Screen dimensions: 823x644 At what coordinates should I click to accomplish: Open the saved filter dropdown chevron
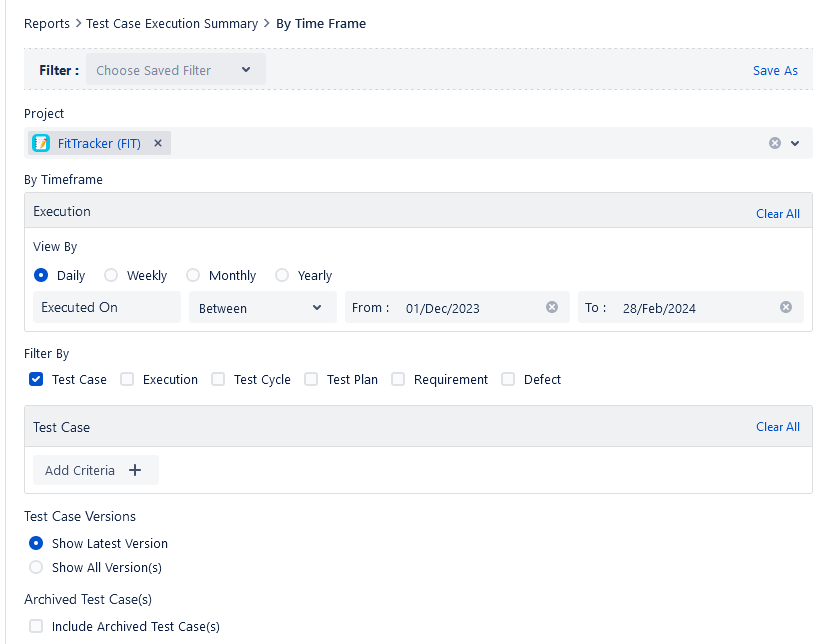(245, 70)
